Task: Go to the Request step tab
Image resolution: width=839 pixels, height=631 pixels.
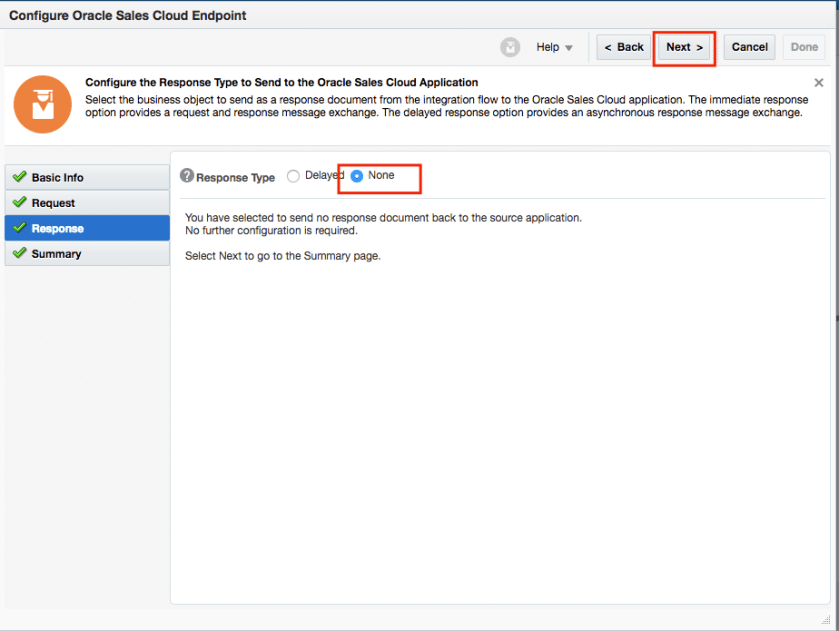Action: click(53, 203)
